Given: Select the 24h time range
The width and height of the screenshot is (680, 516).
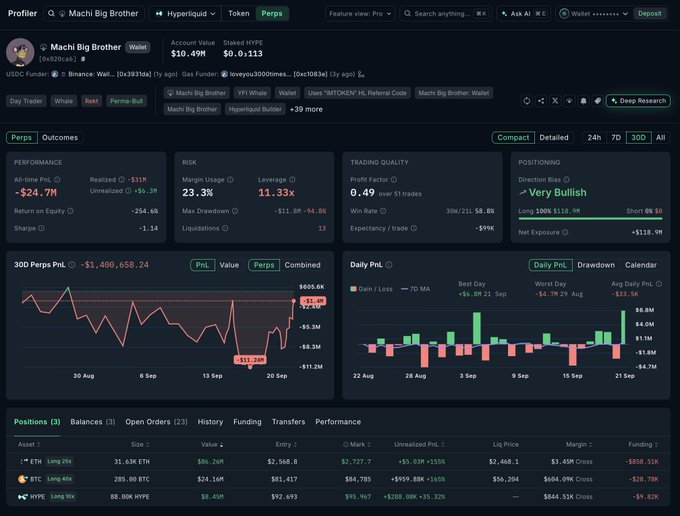Looking at the screenshot, I should [x=594, y=138].
